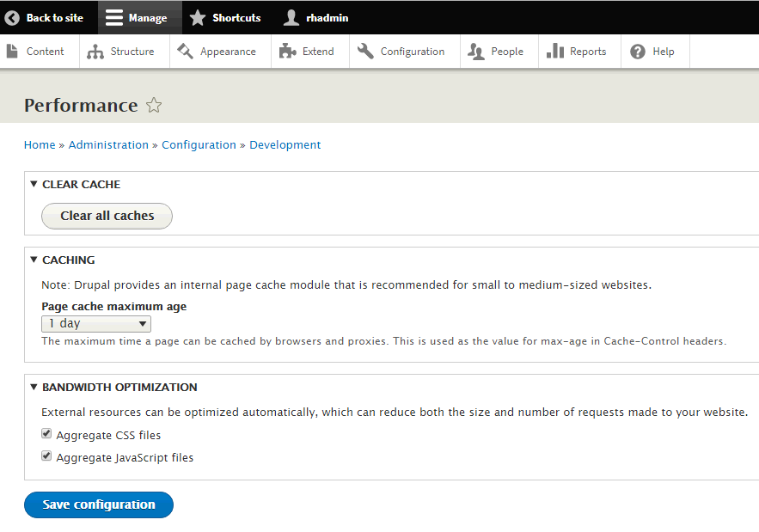Image resolution: width=759 pixels, height=532 pixels.
Task: Click the Back to site arrow icon
Action: pyautogui.click(x=11, y=17)
